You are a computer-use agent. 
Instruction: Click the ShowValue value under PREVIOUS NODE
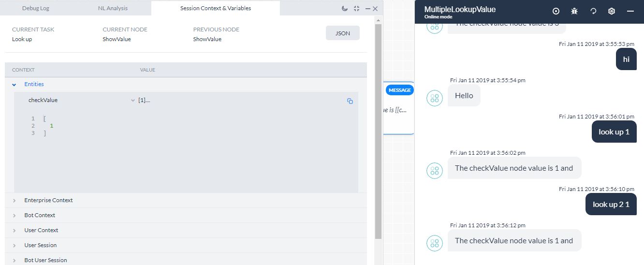(x=207, y=39)
